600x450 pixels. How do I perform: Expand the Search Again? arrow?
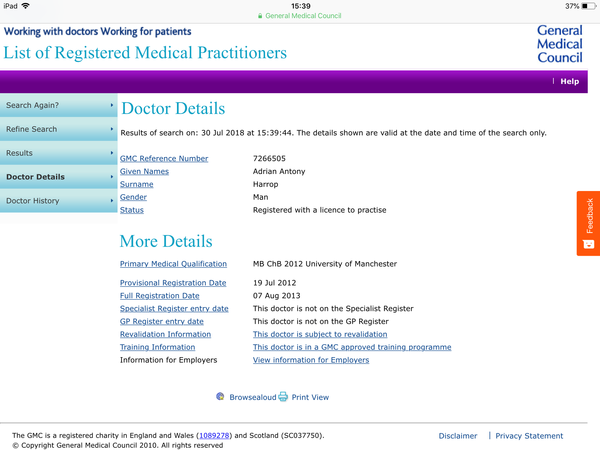pyautogui.click(x=112, y=105)
